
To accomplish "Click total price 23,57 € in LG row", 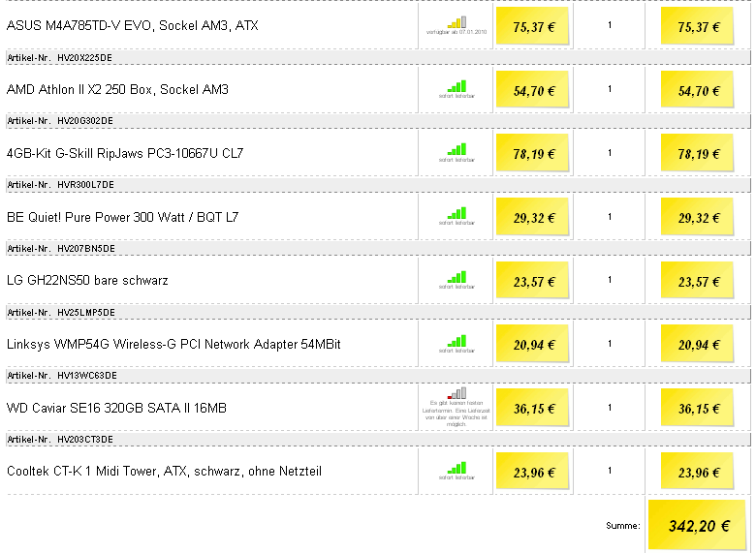I will (x=697, y=281).
